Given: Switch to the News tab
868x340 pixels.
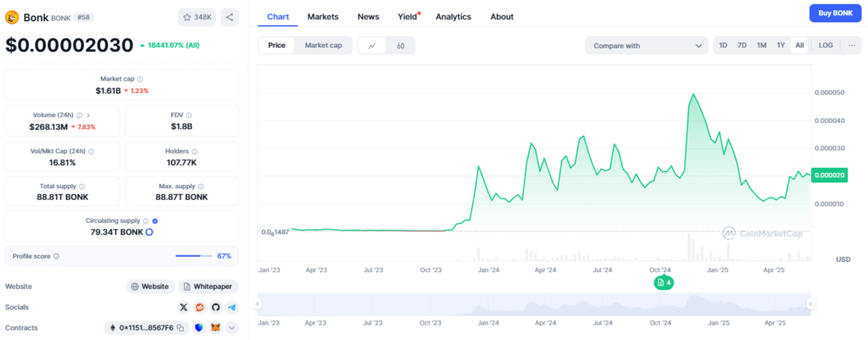Looking at the screenshot, I should point(368,17).
